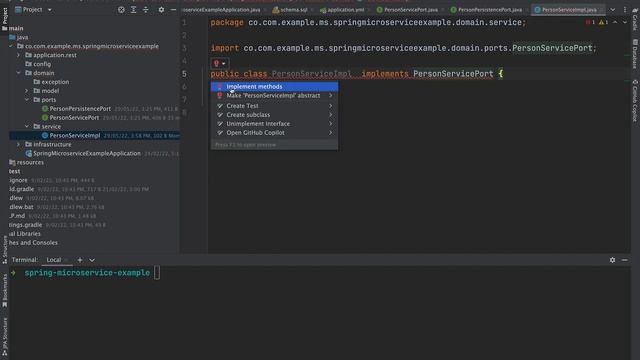The image size is (640, 360).
Task: Open Terminal settings gear
Action: pyautogui.click(x=612, y=260)
